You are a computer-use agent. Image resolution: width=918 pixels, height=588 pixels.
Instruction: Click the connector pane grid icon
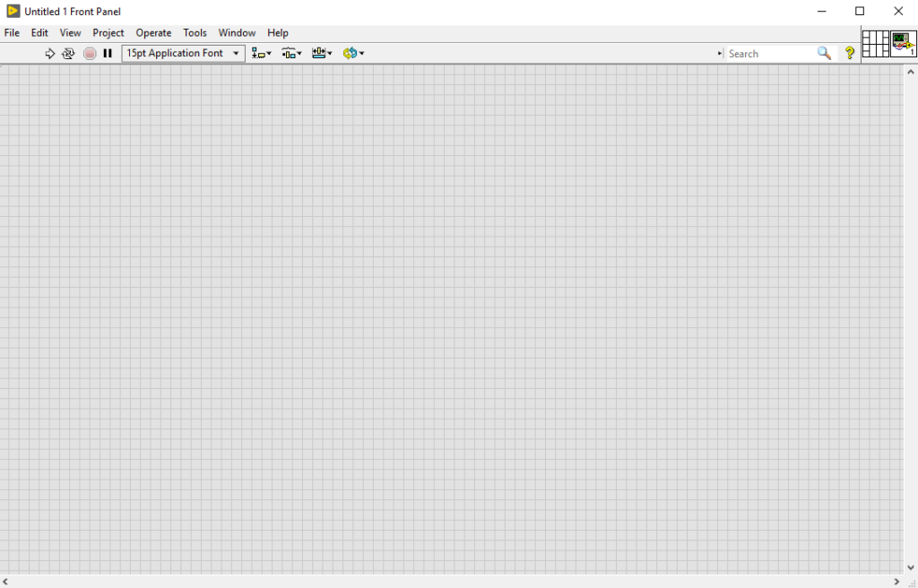(875, 44)
